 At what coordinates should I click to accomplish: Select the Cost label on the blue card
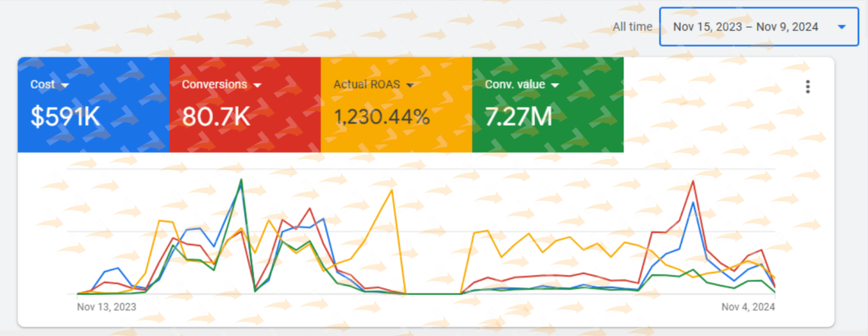click(x=42, y=85)
